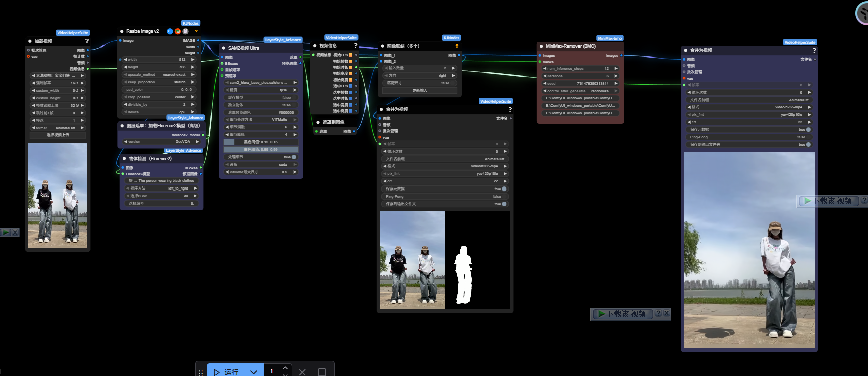Screen dimensions: 868x376
Task: Toggle 保存元数据 in the right 合并为视频 node
Action: [x=749, y=130]
